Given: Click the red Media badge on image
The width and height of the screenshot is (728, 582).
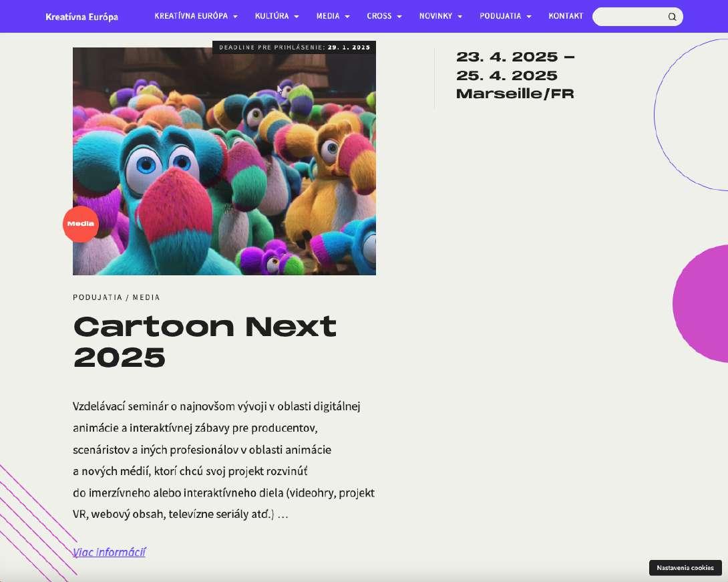Looking at the screenshot, I should 81,224.
